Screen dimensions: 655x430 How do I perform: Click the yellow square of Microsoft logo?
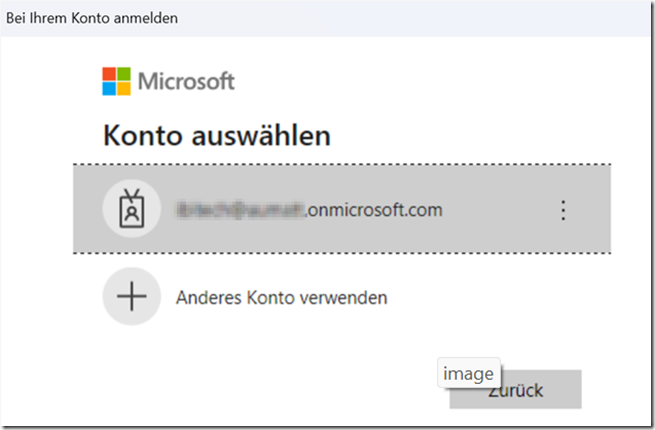pyautogui.click(x=124, y=88)
